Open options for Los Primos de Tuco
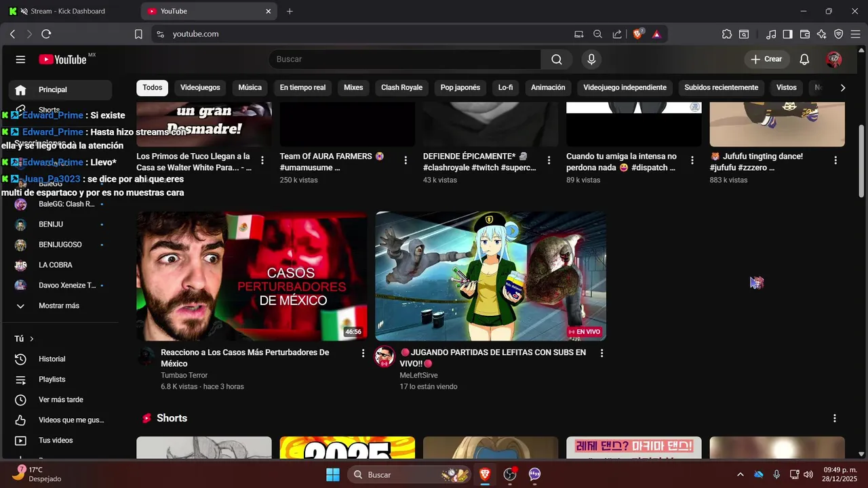Image resolution: width=868 pixels, height=488 pixels. [262, 161]
